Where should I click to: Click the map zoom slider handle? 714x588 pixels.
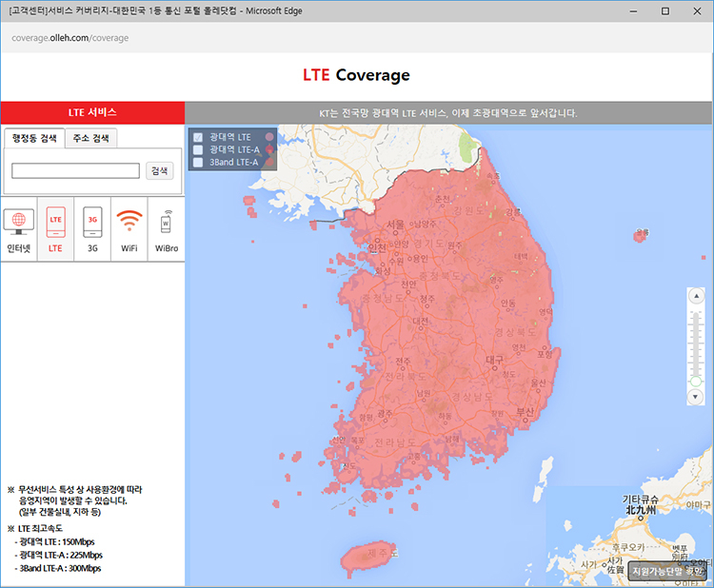(695, 382)
